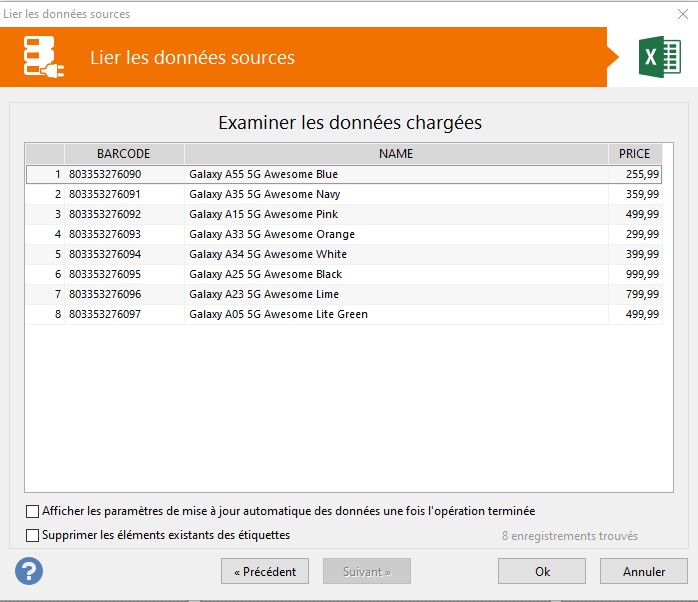This screenshot has height=602, width=698.
Task: Select barcode 803353276097 cell
Action: [124, 314]
